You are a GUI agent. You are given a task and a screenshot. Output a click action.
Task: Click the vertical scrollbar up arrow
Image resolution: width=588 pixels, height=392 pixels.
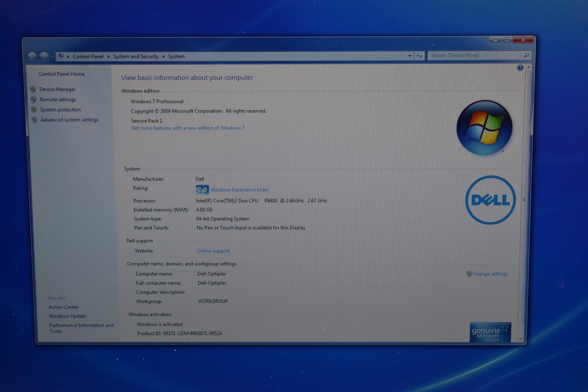click(528, 68)
